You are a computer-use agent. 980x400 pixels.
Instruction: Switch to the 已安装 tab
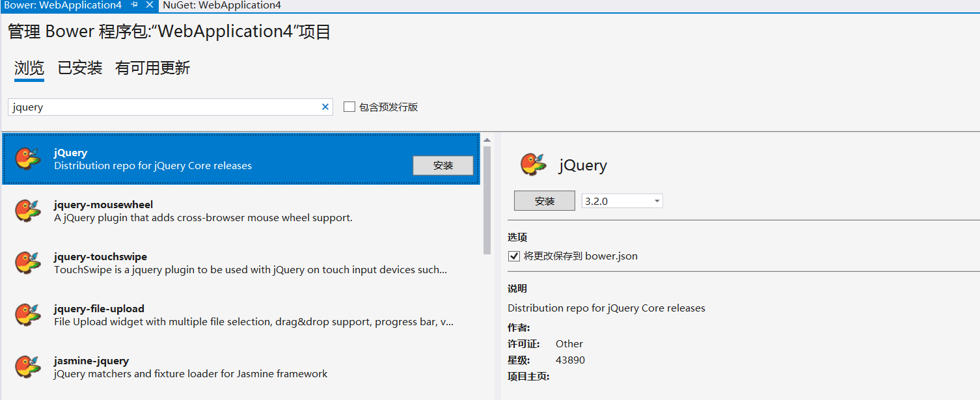click(80, 68)
